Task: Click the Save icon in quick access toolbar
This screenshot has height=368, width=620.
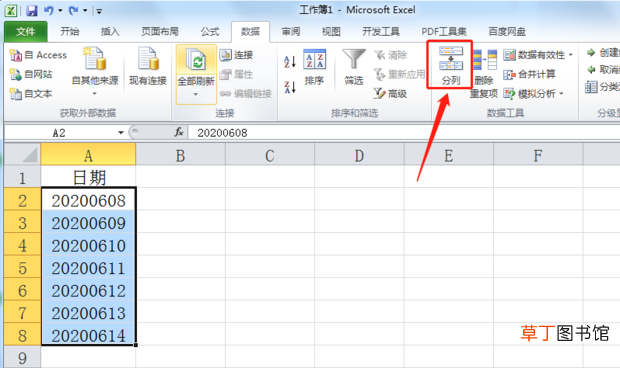Action: tap(32, 11)
